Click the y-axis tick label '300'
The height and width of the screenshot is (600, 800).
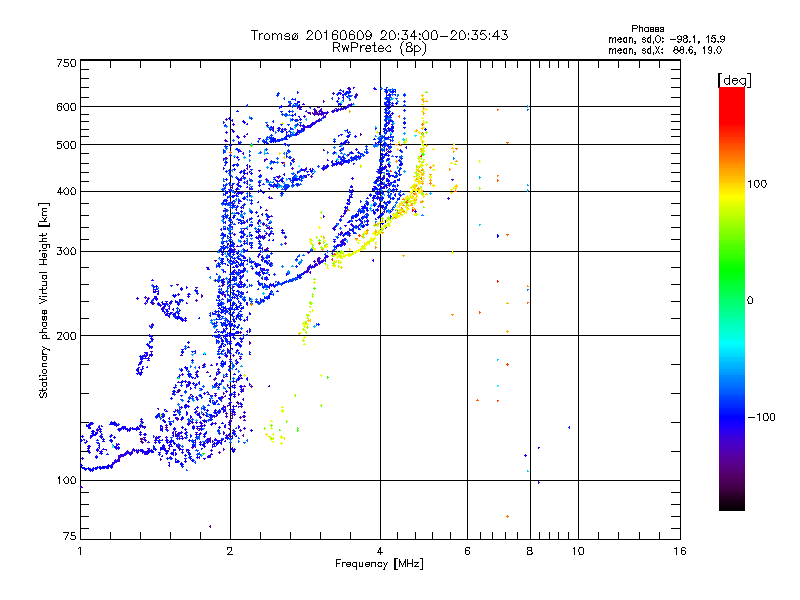click(x=66, y=252)
